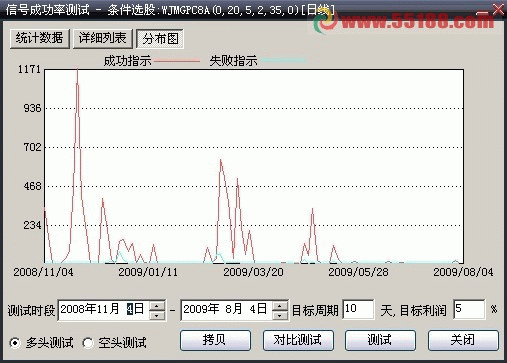The height and width of the screenshot is (363, 507).
Task: Click the 关闭 button
Action: click(463, 340)
